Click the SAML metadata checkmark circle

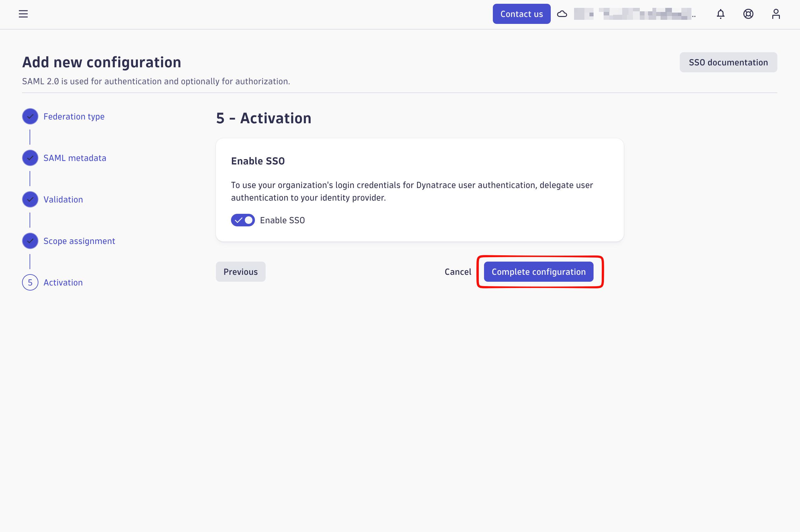tap(30, 158)
